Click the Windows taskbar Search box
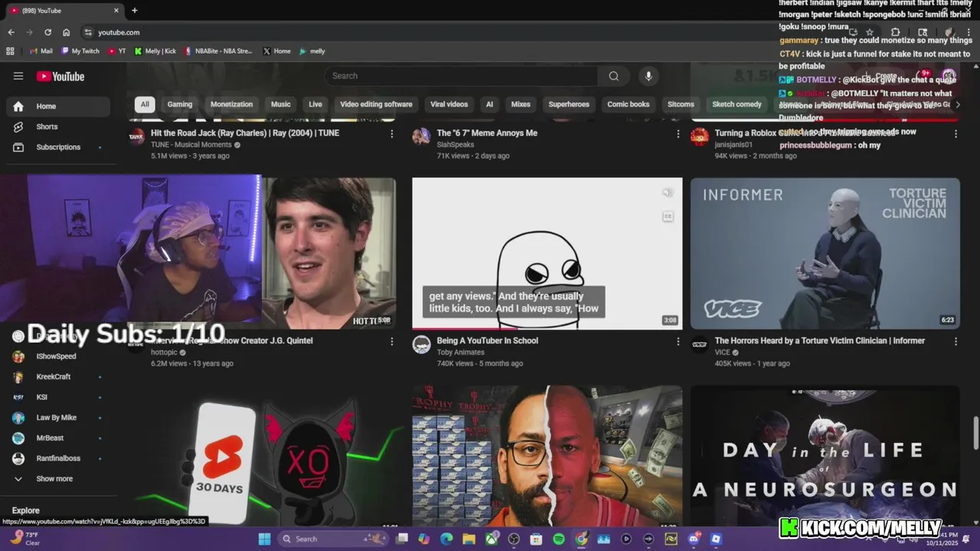This screenshot has height=551, width=980. click(333, 539)
